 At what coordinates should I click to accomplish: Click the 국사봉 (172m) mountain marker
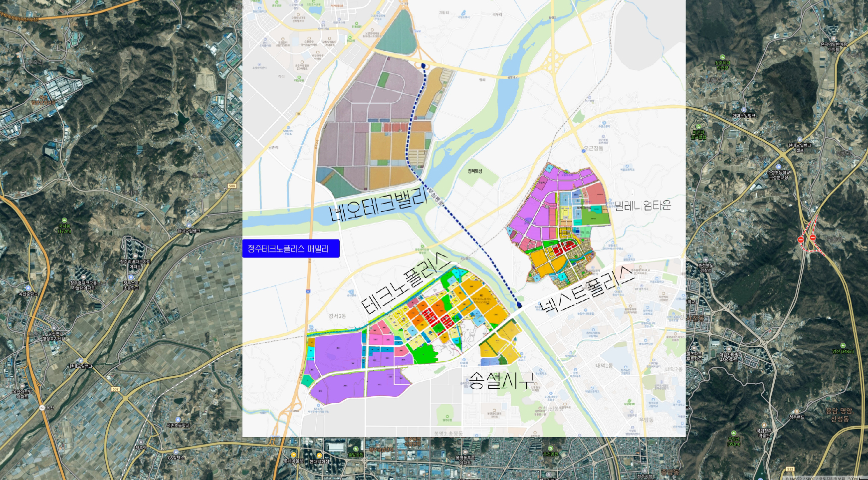point(64,226)
